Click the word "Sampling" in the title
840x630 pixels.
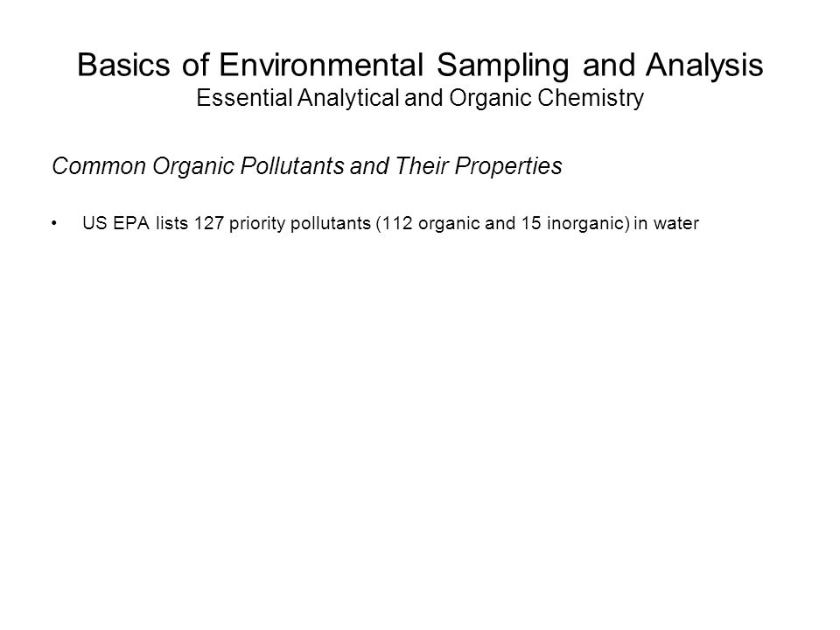502,66
